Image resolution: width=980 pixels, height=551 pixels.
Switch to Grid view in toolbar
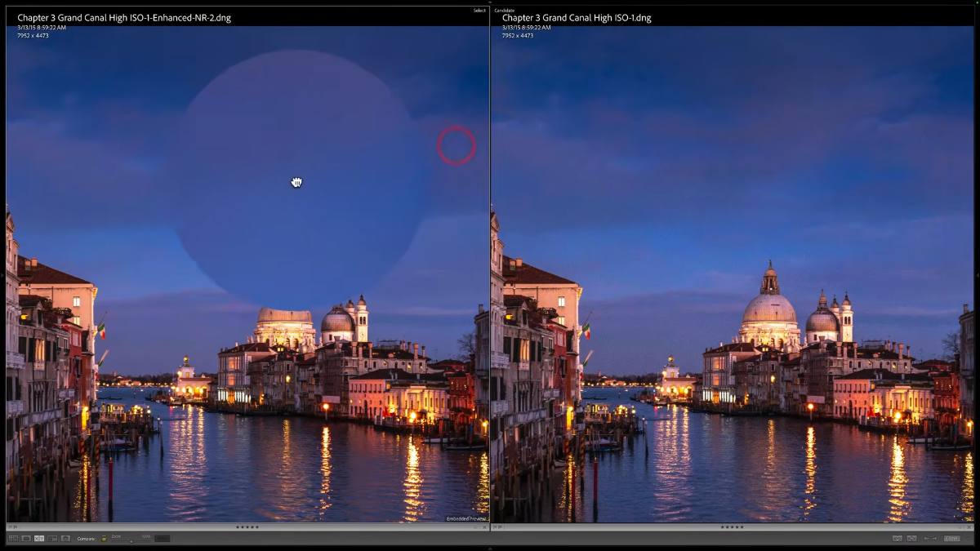13,539
